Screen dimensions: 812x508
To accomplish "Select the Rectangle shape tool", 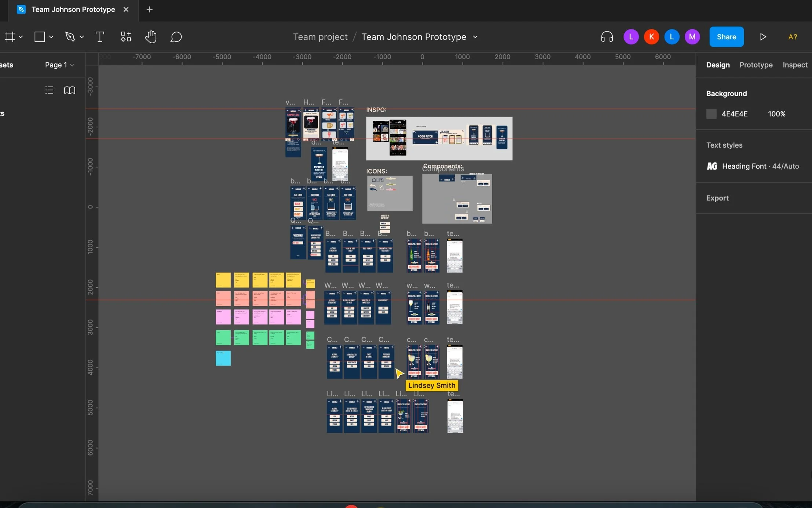I will click(x=40, y=37).
